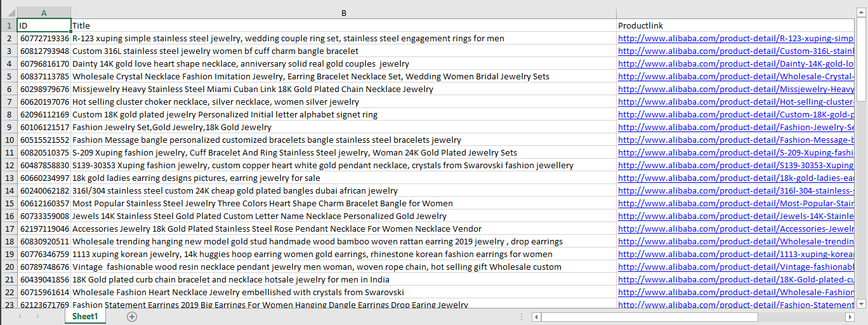
Task: Go to previous sheet tab arrow
Action: pos(20,317)
